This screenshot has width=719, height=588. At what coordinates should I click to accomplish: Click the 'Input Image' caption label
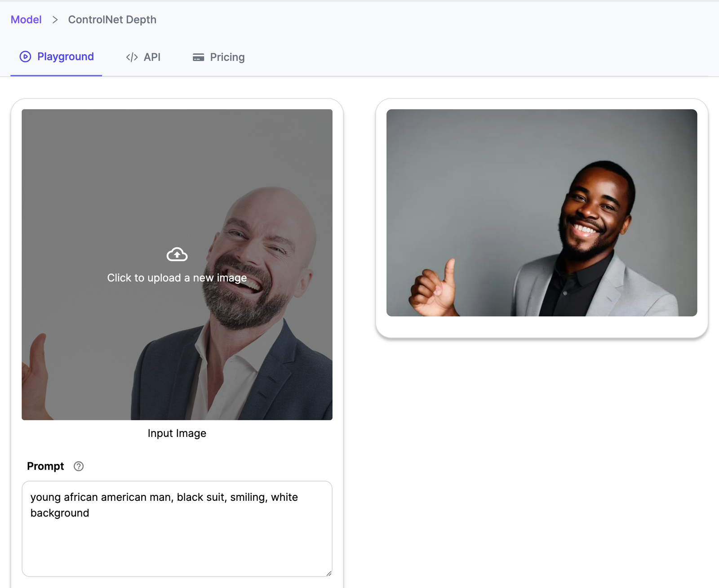click(177, 433)
